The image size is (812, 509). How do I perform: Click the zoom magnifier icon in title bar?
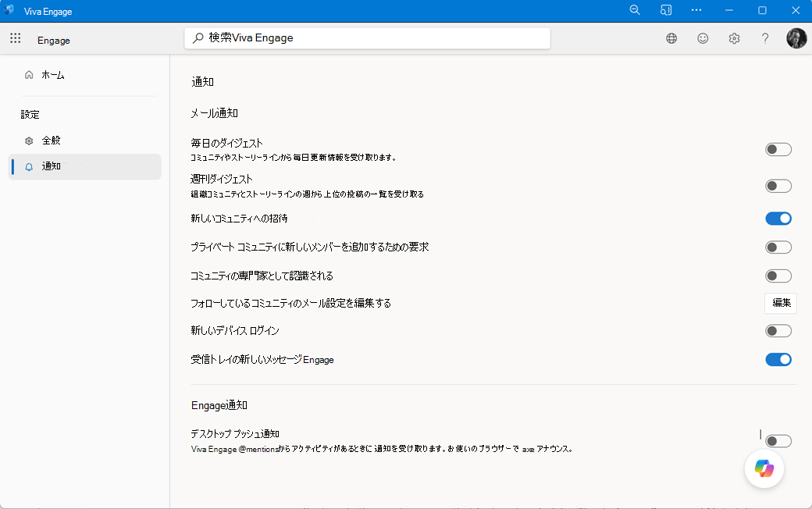point(635,10)
